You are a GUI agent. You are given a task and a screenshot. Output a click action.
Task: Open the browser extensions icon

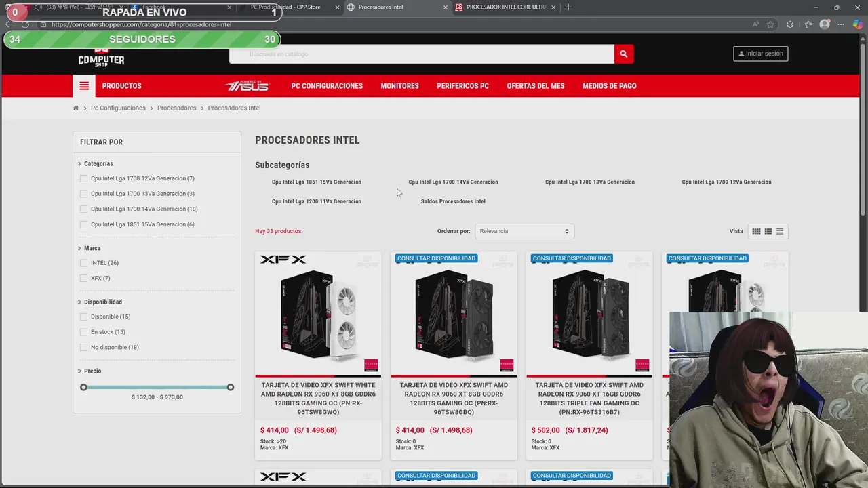click(x=790, y=24)
